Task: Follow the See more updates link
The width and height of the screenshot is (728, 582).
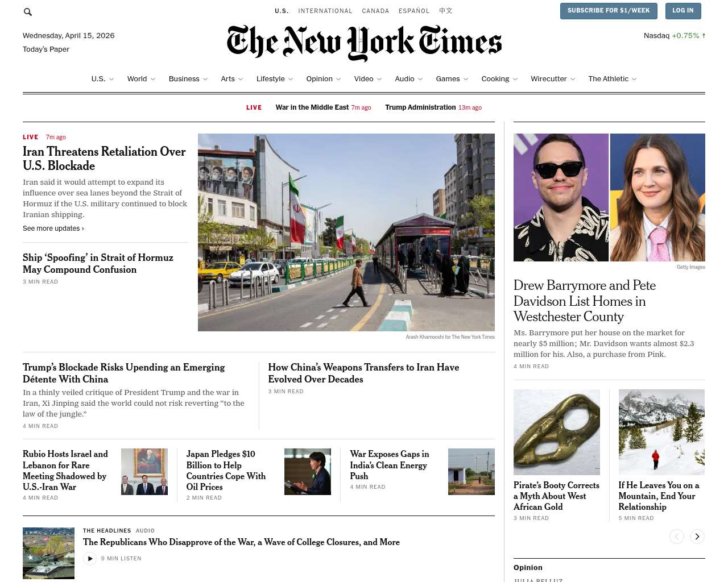Action: 53,228
